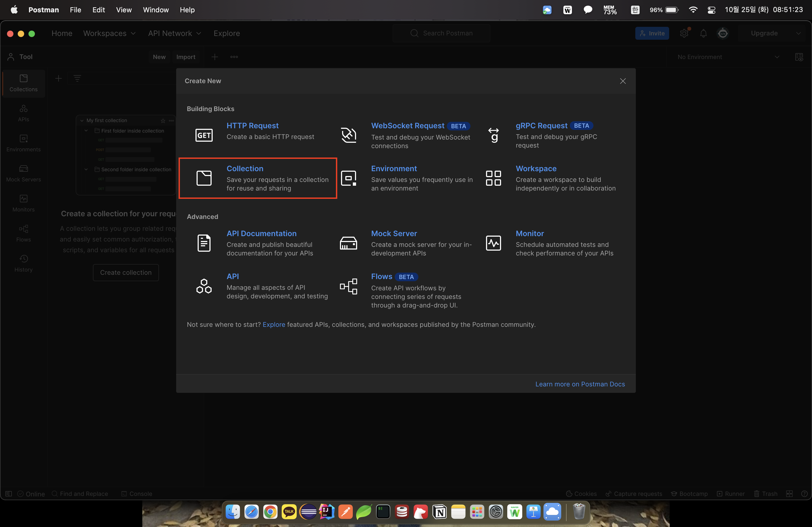Select the WebSocket Request icon
The width and height of the screenshot is (812, 527).
[x=348, y=135]
